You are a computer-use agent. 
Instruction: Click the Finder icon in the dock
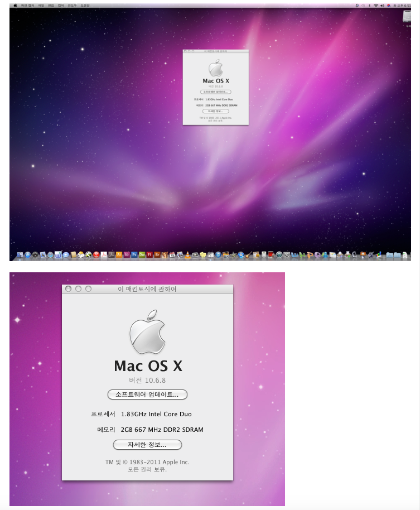point(20,255)
